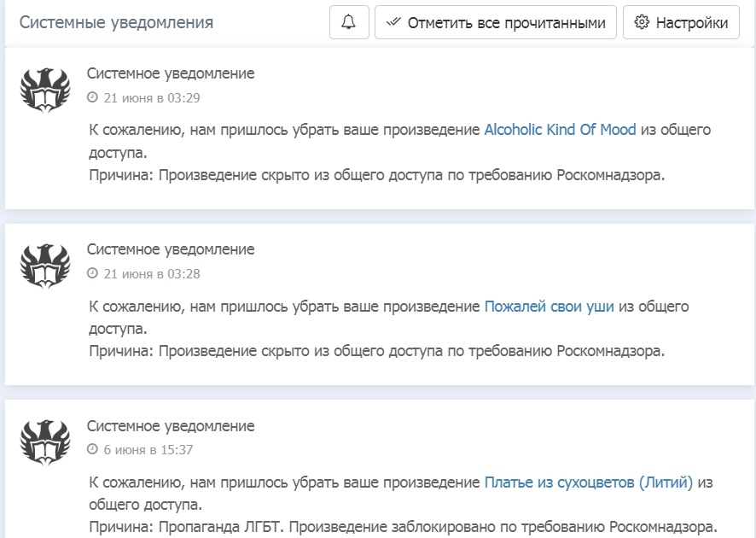Click sender name above the 03:28 timestamp

(171, 249)
